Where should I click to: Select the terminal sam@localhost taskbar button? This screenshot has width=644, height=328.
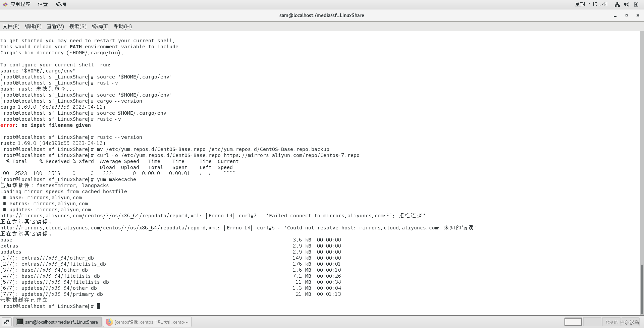pos(57,322)
